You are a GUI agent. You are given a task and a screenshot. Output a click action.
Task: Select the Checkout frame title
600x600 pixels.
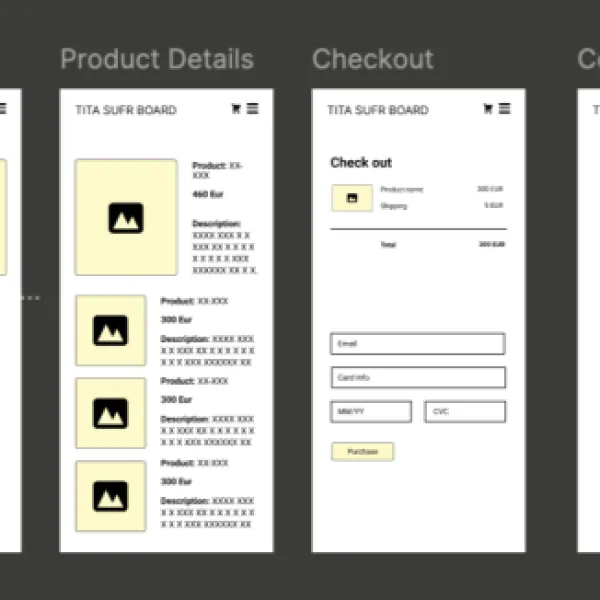click(373, 59)
